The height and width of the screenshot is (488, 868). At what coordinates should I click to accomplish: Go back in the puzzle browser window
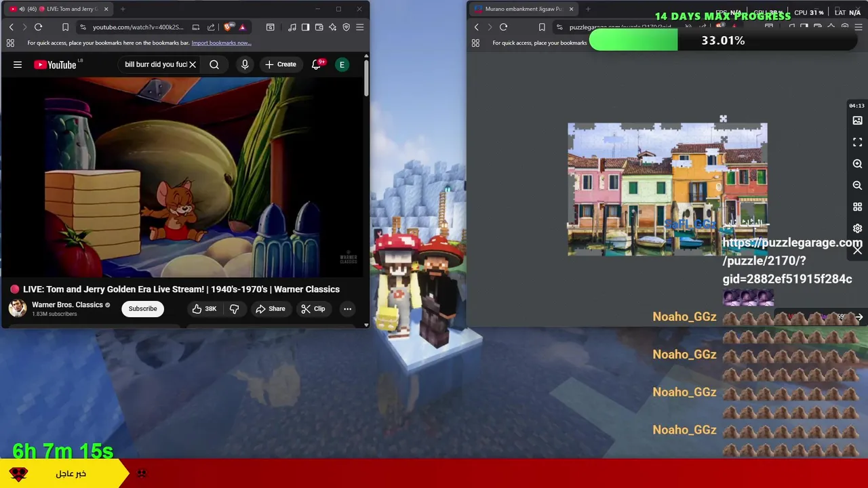coord(476,27)
